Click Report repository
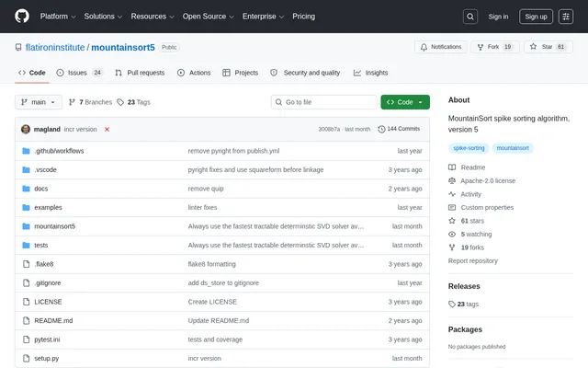The width and height of the screenshot is (588, 368). [x=473, y=261]
